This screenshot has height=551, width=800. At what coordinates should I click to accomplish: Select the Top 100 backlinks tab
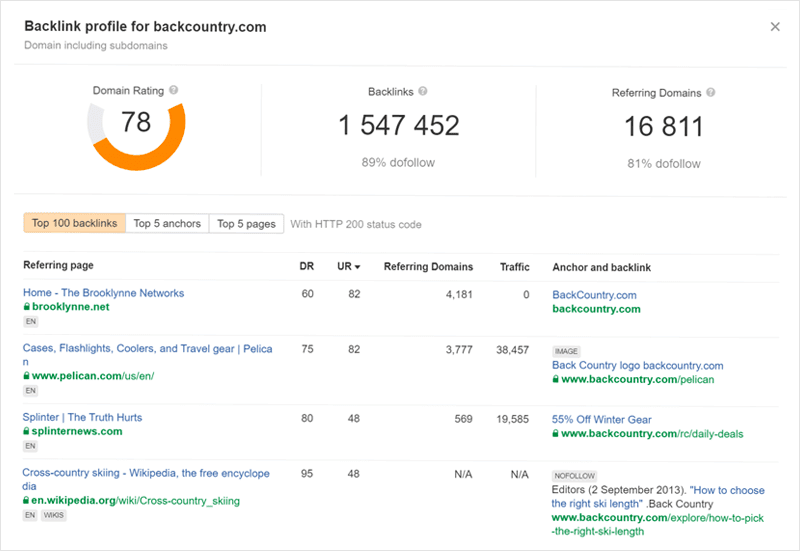click(x=74, y=223)
